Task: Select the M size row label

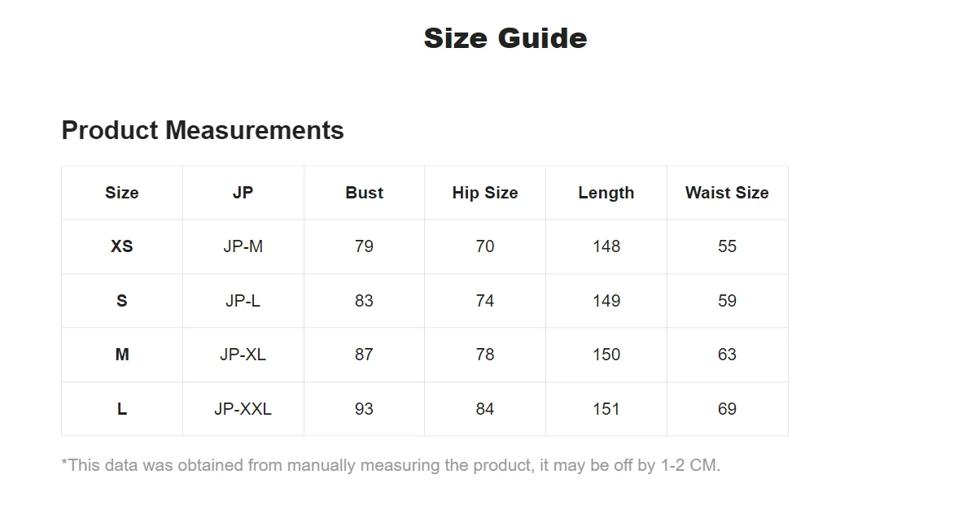Action: click(x=122, y=355)
